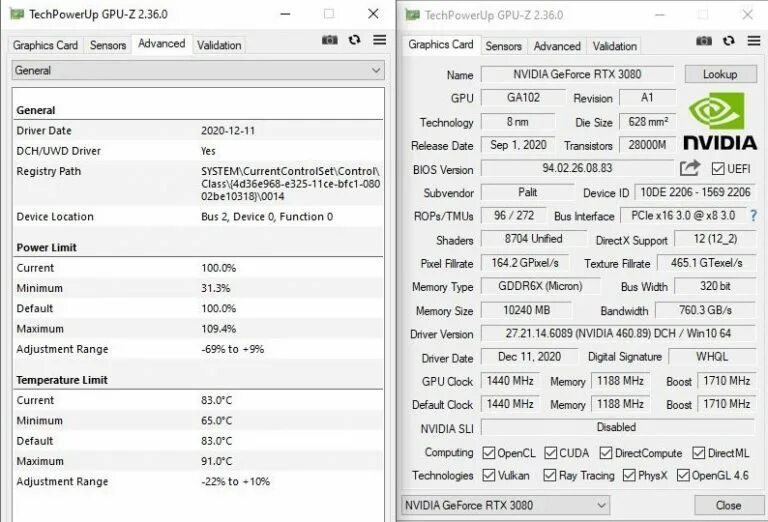This screenshot has height=522, width=768.
Task: Click the Device ID field 10DE 2206
Action: 695,192
